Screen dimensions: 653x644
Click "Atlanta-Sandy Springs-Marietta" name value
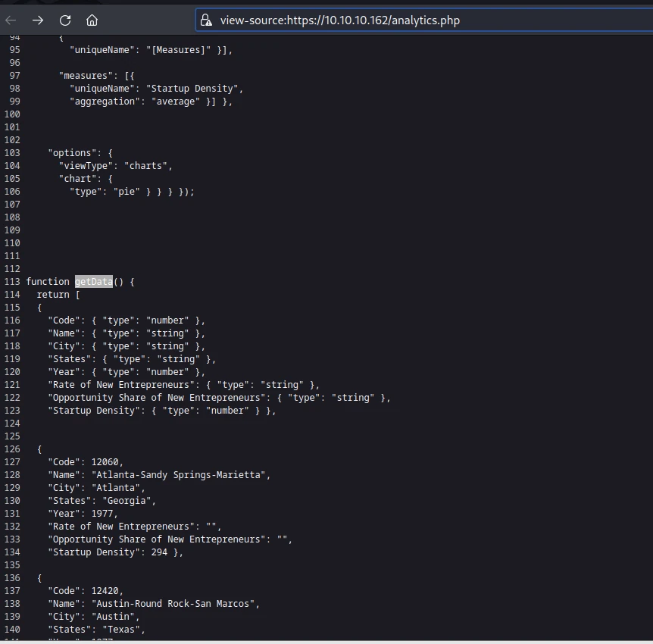pos(178,475)
